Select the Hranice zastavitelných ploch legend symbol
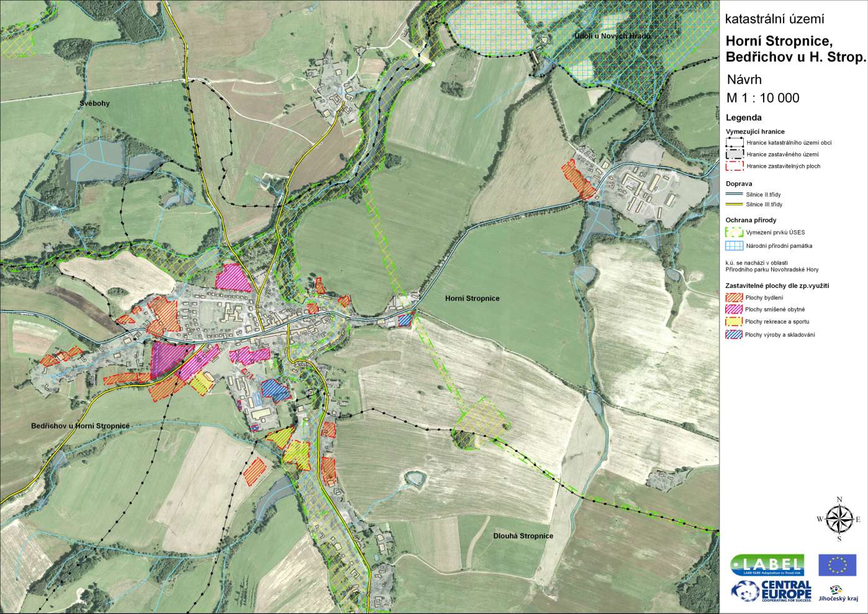Viewport: 868px width, 614px height. (734, 166)
